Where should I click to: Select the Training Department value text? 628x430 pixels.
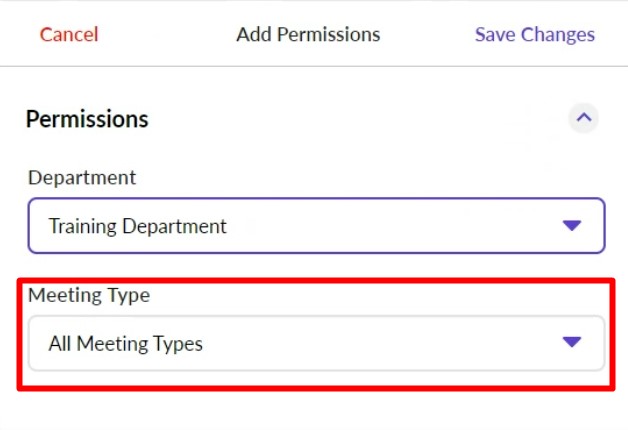[x=138, y=226]
